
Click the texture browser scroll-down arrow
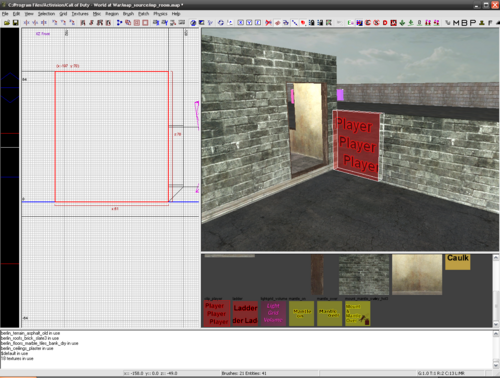point(496,324)
